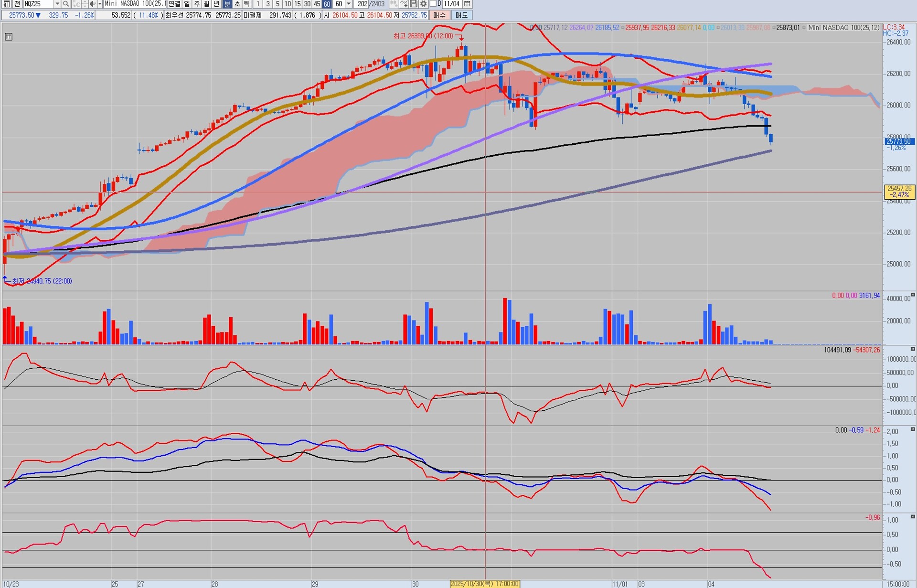Select the 15 minute interval button
This screenshot has height=588, width=917.
pyautogui.click(x=297, y=4)
